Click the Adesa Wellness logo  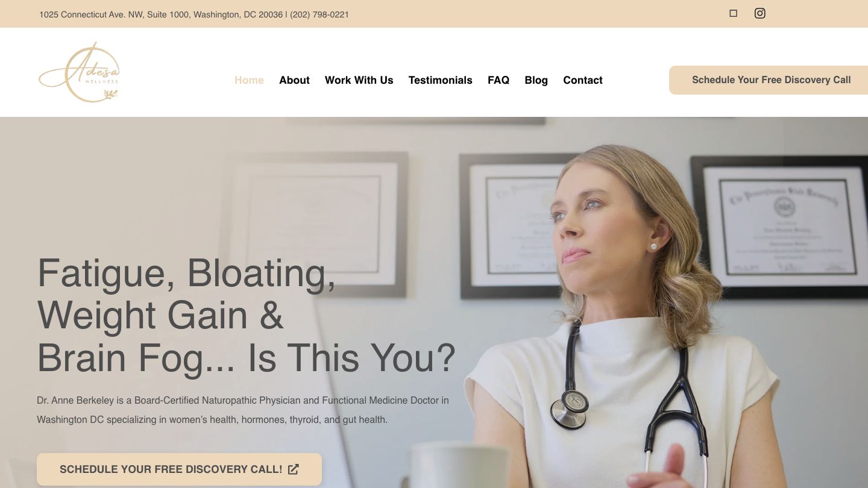coord(79,72)
